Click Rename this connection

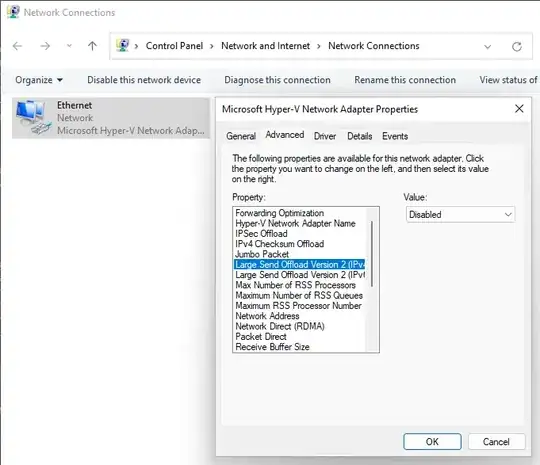405,80
